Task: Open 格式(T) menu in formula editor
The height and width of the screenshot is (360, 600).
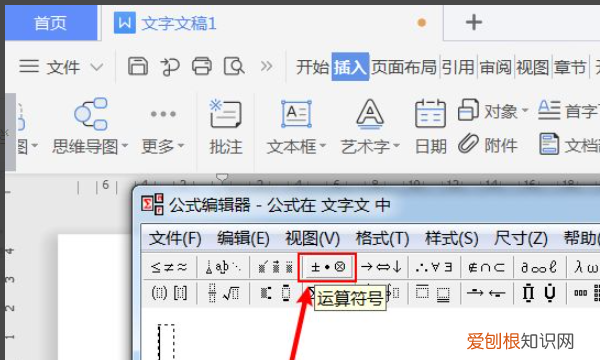Action: [x=382, y=239]
